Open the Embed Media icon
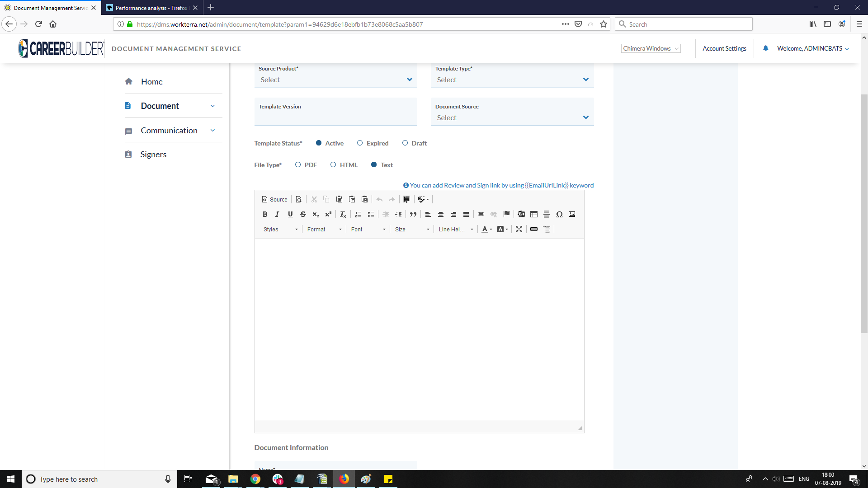Viewport: 868px width, 488px height. pyautogui.click(x=521, y=215)
